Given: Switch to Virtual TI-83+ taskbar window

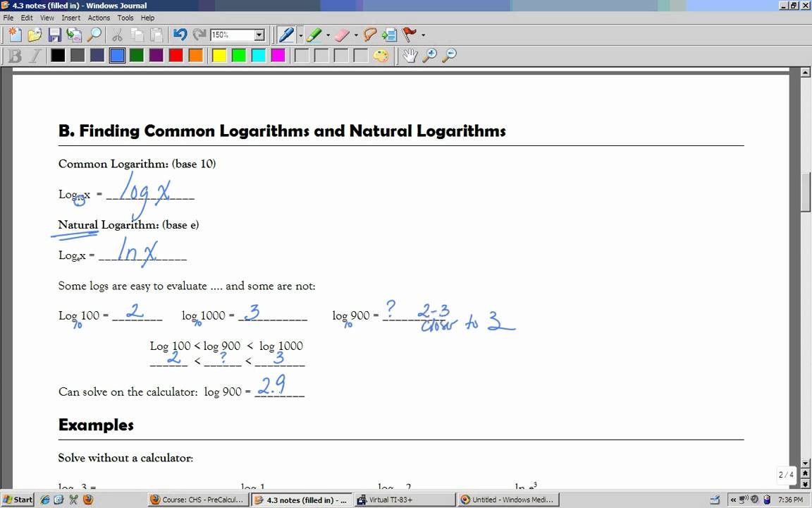Looking at the screenshot, I should [405, 500].
